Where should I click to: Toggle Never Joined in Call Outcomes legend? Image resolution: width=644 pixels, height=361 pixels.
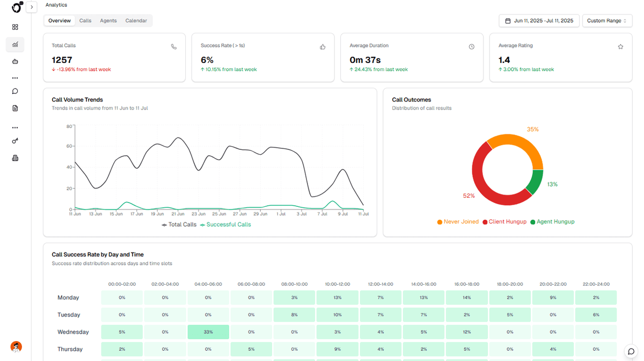tap(458, 221)
